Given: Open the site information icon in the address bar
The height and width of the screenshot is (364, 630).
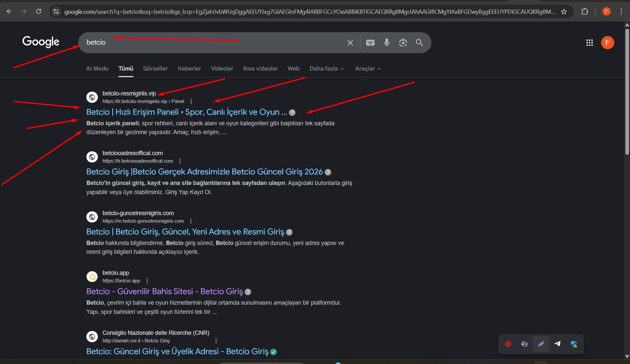Looking at the screenshot, I should point(56,11).
